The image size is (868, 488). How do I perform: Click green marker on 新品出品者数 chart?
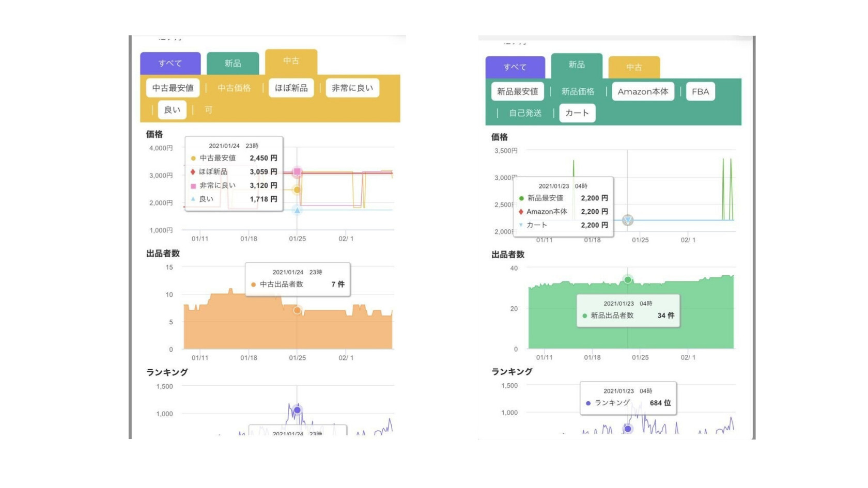coord(628,279)
